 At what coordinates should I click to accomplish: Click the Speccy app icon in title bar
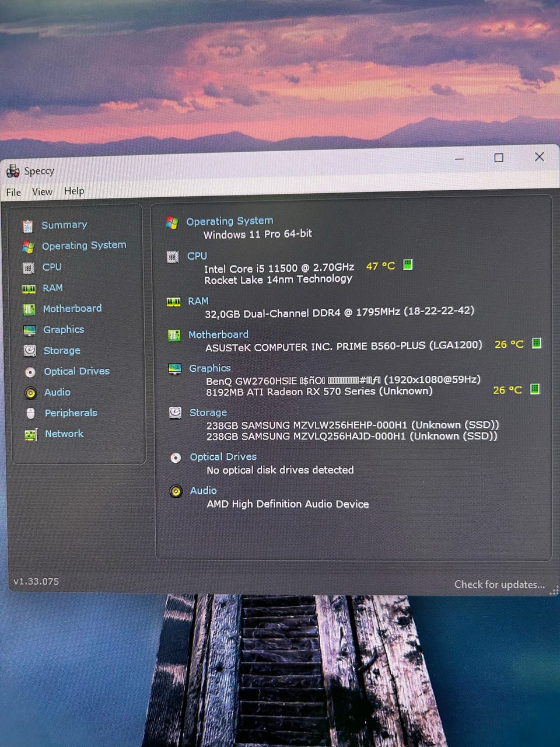click(13, 172)
